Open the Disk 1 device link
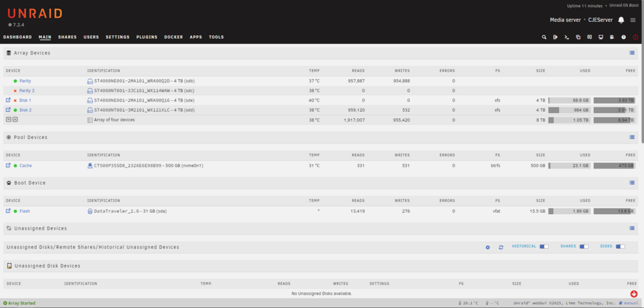Image resolution: width=644 pixels, height=308 pixels. click(x=25, y=100)
